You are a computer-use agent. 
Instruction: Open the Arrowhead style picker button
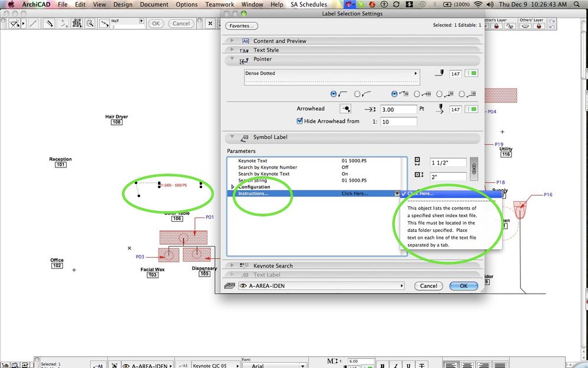click(345, 109)
